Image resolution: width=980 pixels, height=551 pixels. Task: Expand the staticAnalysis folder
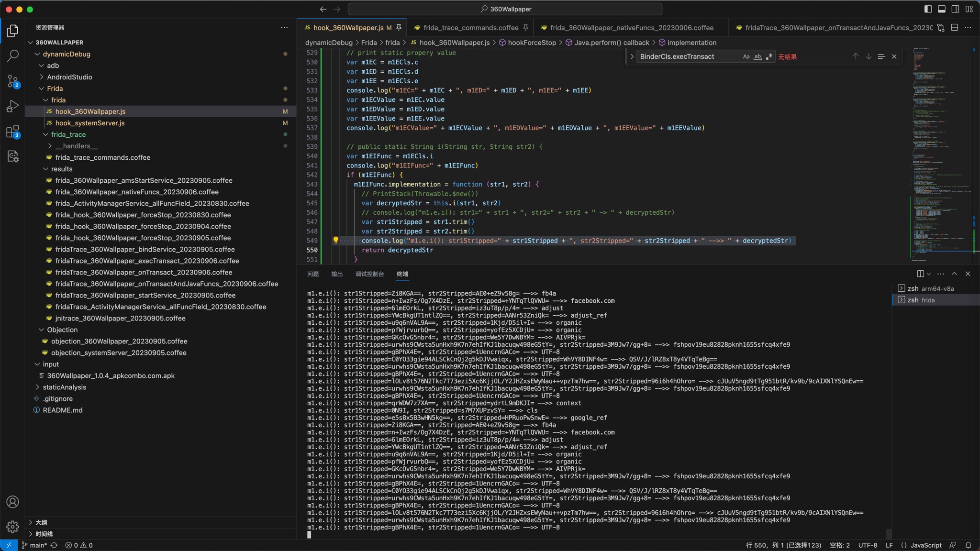(x=65, y=387)
